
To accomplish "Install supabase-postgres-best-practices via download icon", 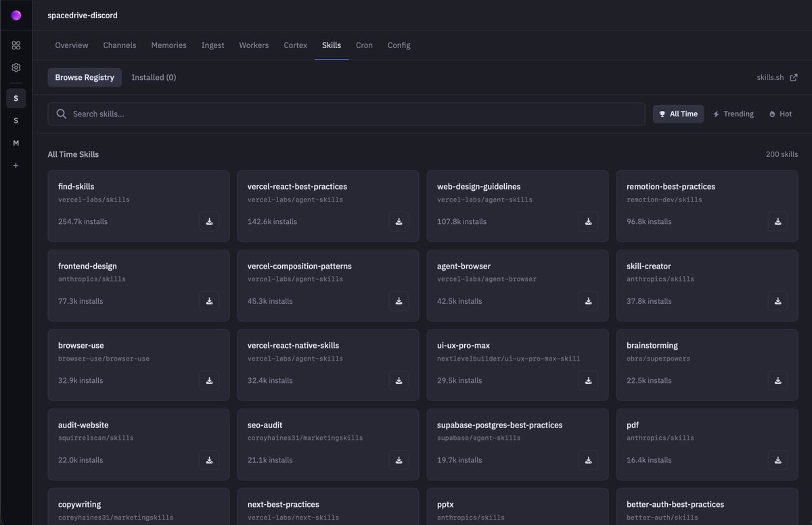I will click(x=588, y=460).
